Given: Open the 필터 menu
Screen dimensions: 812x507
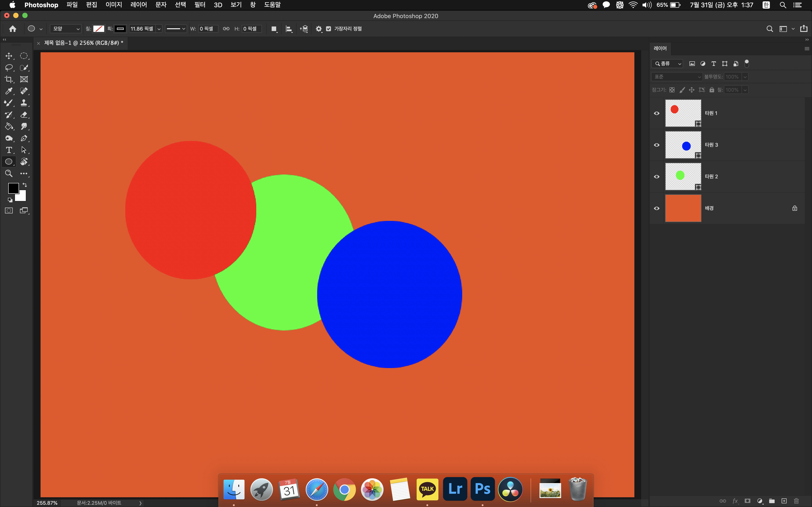Looking at the screenshot, I should (x=200, y=5).
